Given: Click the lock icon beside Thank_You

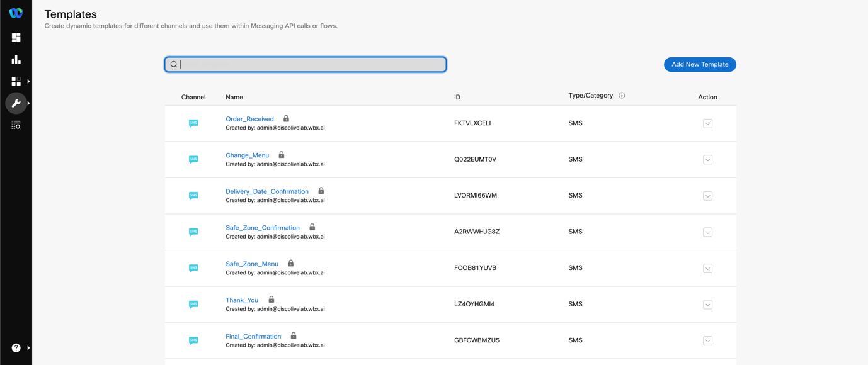Looking at the screenshot, I should point(271,300).
